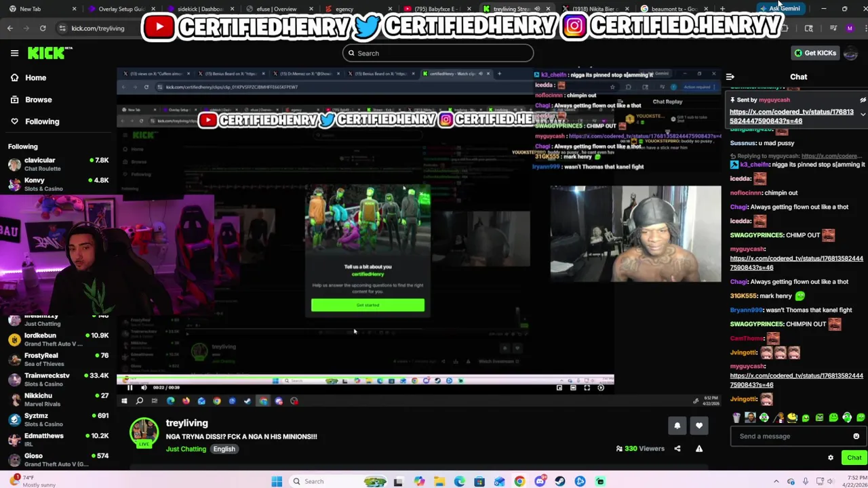Open a new browser tab

point(722,9)
